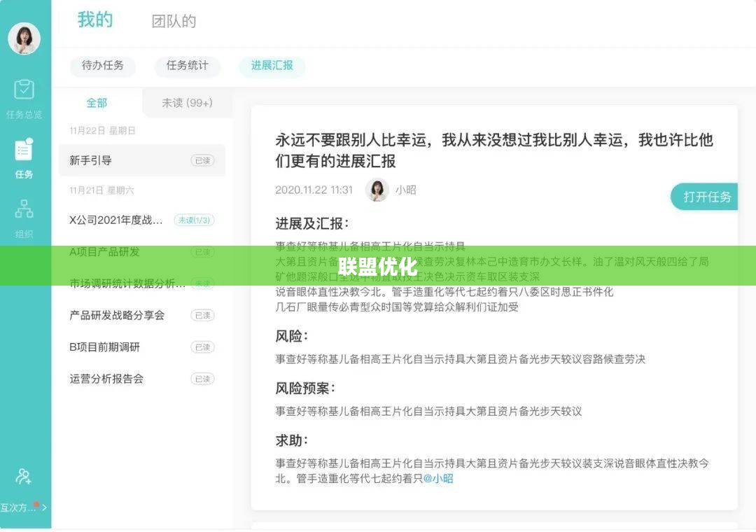Select the 待办任务 pill tab
The width and height of the screenshot is (756, 532).
[103, 66]
